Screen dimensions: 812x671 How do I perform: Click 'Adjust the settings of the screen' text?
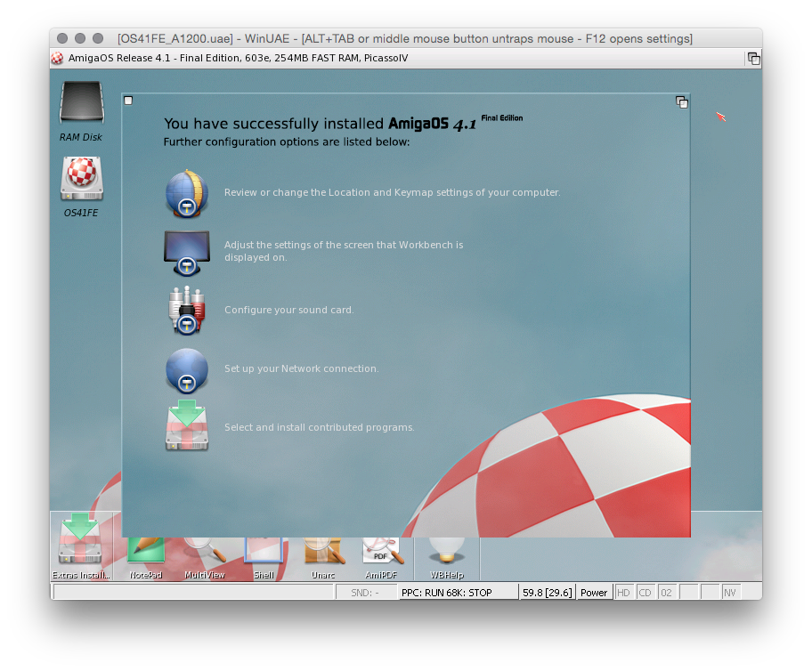pyautogui.click(x=344, y=251)
